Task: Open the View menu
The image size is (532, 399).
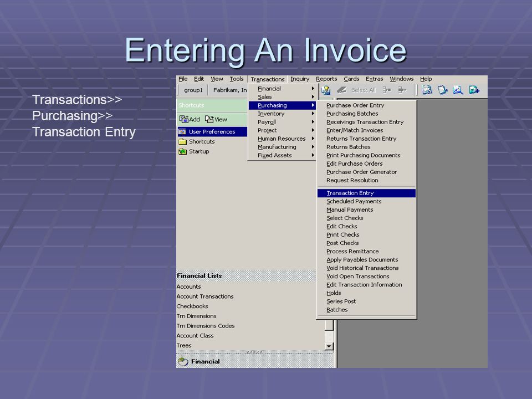Action: [217, 79]
